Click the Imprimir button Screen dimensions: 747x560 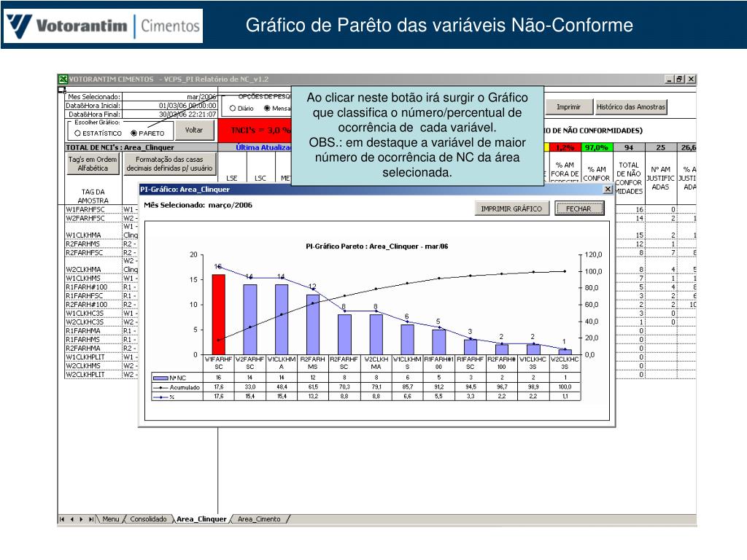click(568, 107)
